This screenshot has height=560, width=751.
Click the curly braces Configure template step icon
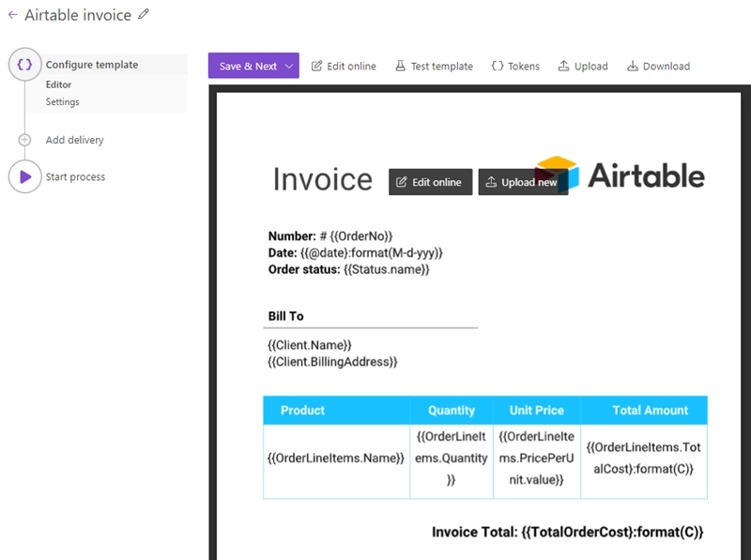pos(25,64)
